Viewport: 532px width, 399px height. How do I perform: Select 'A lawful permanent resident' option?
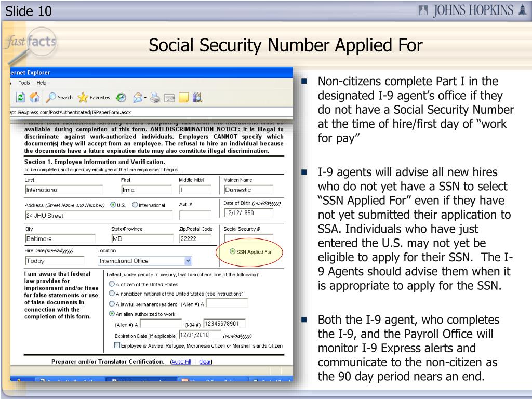coord(112,303)
